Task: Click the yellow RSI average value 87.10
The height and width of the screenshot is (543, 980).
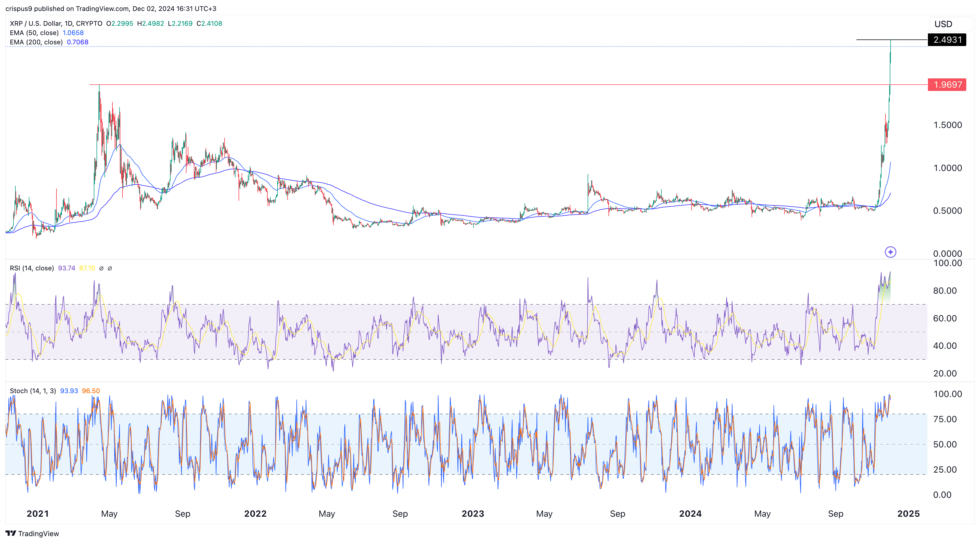Action: point(87,268)
